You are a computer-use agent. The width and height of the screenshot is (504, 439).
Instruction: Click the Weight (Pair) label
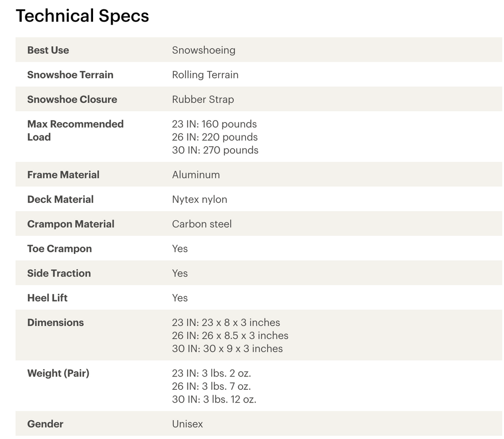point(58,373)
